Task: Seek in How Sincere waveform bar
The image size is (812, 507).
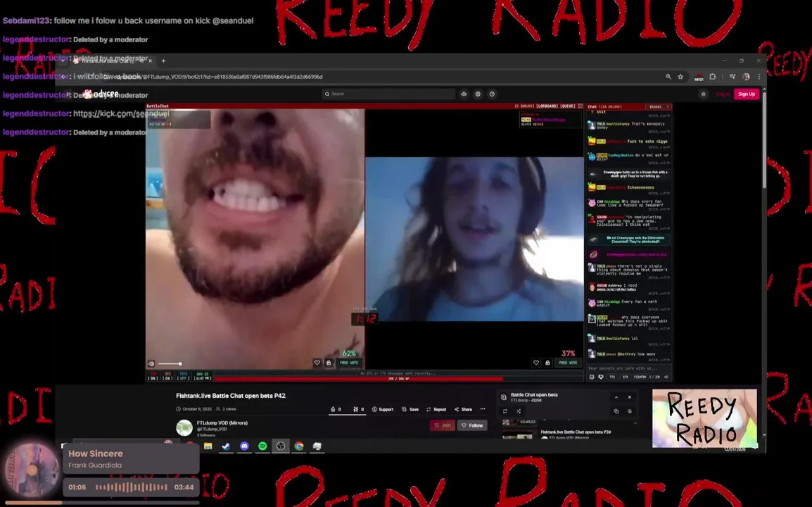Action: point(132,487)
